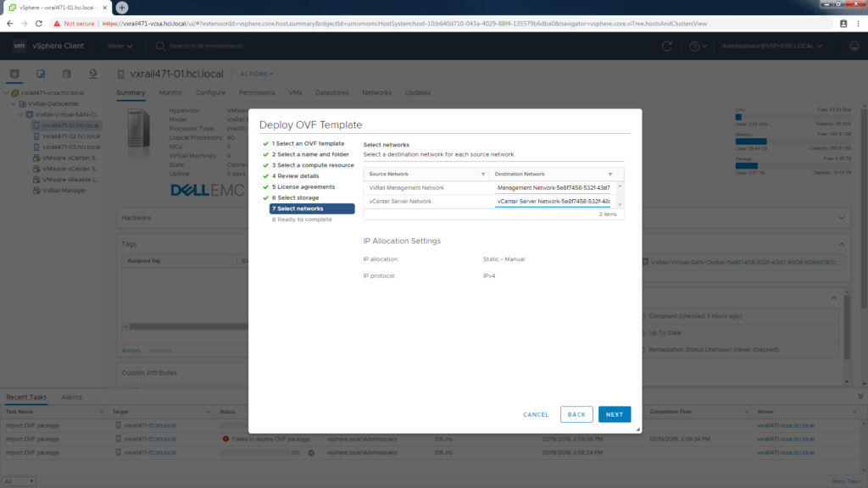Click the NEXT button
The image size is (868, 488).
615,414
